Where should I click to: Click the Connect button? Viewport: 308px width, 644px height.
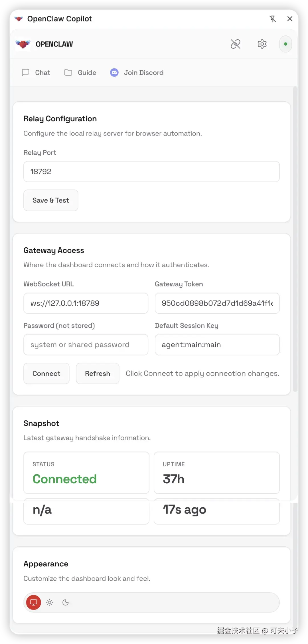tap(46, 374)
